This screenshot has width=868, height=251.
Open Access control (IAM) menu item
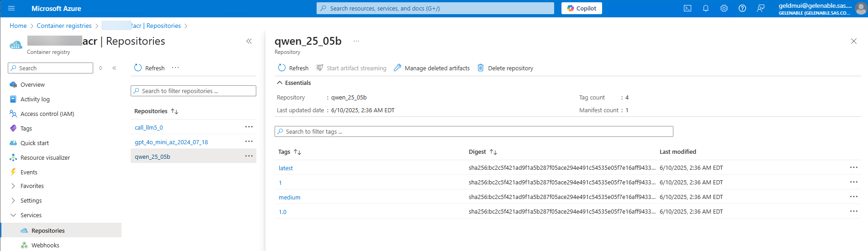coord(47,114)
